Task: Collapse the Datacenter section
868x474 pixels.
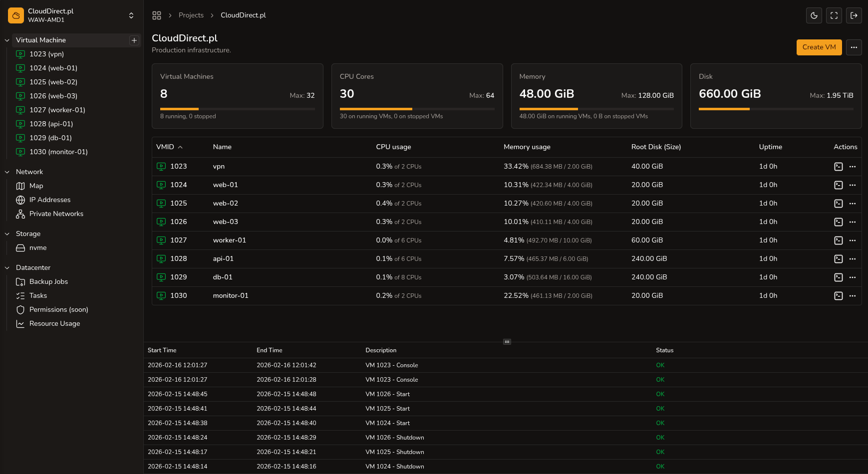Action: pyautogui.click(x=7, y=267)
